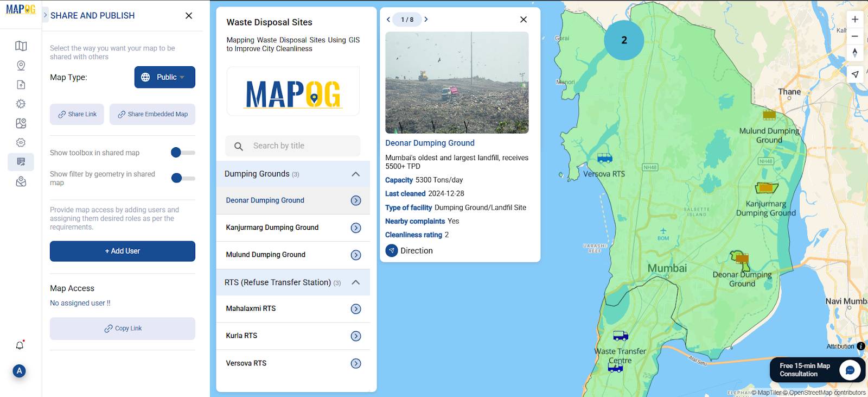Screen dimensions: 868x397
Task: Close the Share and Publish panel
Action: [189, 16]
